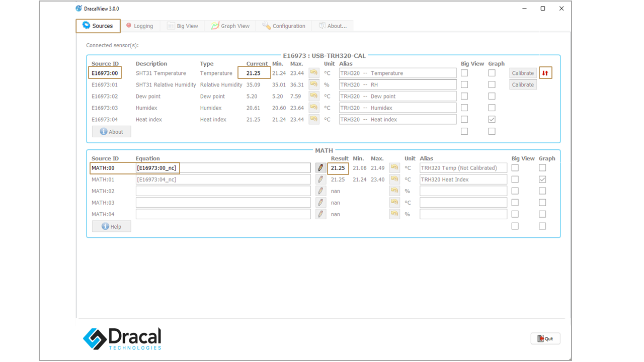Reset min/max for E16973:00 Temperature row
Screen dimensions: 644x362
click(314, 73)
